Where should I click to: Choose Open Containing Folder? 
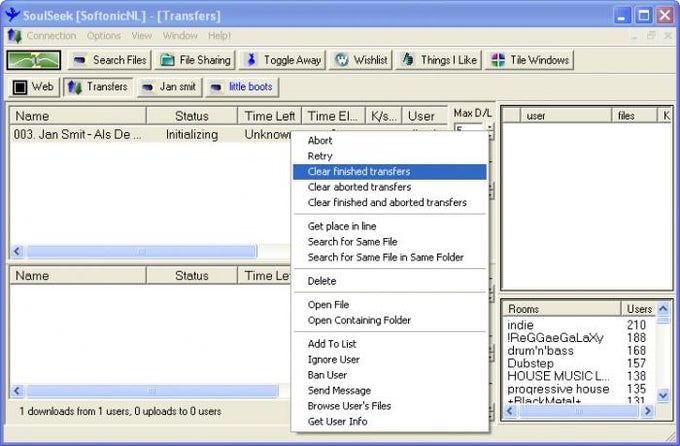[389, 320]
